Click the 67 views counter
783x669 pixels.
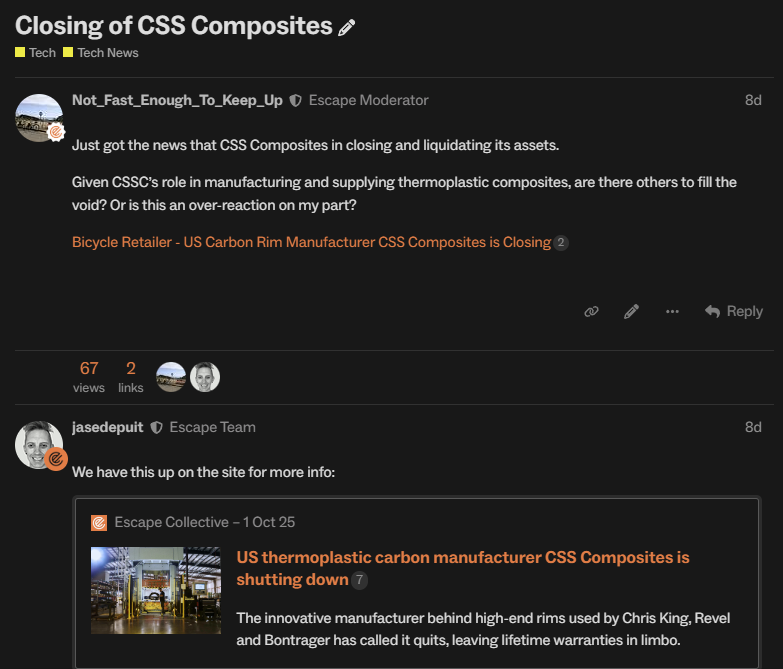(89, 376)
